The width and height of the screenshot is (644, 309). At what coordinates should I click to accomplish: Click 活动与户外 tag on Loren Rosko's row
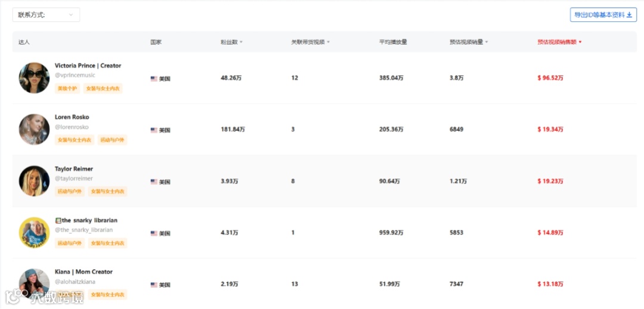pyautogui.click(x=113, y=140)
